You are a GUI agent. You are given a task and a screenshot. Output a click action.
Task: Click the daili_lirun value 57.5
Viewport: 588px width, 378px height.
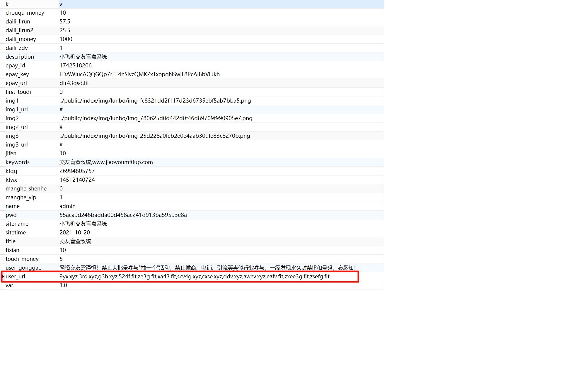coord(65,21)
